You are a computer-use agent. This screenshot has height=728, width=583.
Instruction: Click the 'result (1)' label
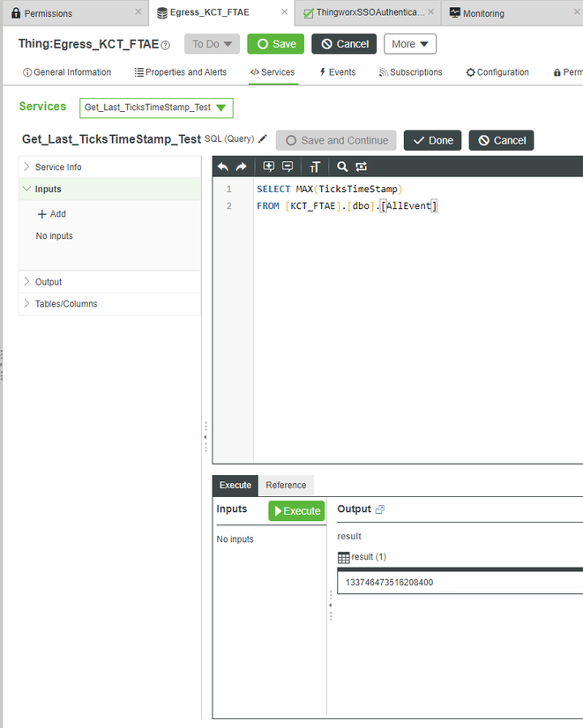click(369, 557)
